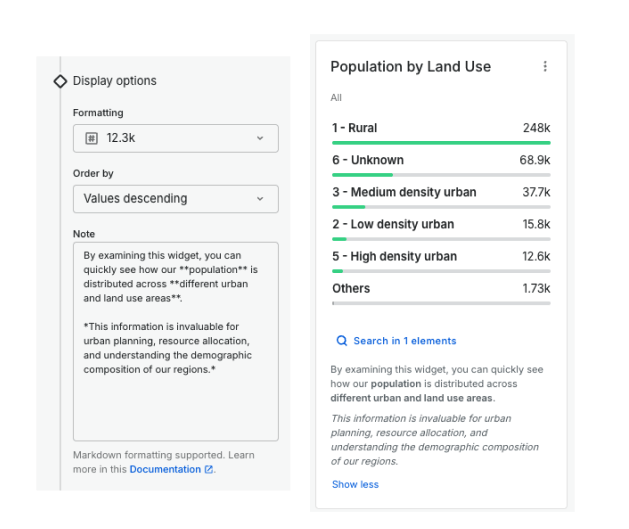Click the green Rural progress bar

(x=440, y=143)
